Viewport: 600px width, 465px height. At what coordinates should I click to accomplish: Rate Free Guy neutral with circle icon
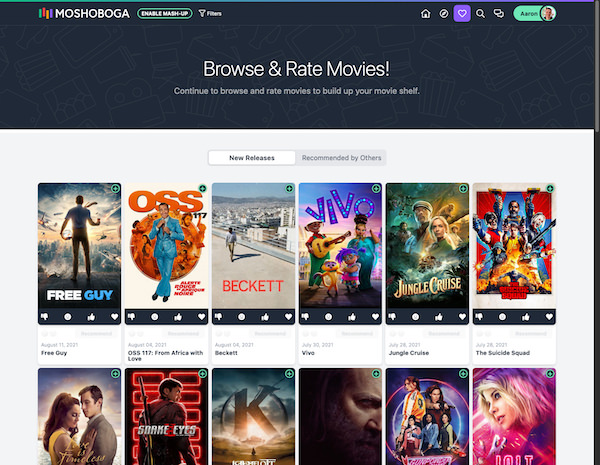coord(68,317)
